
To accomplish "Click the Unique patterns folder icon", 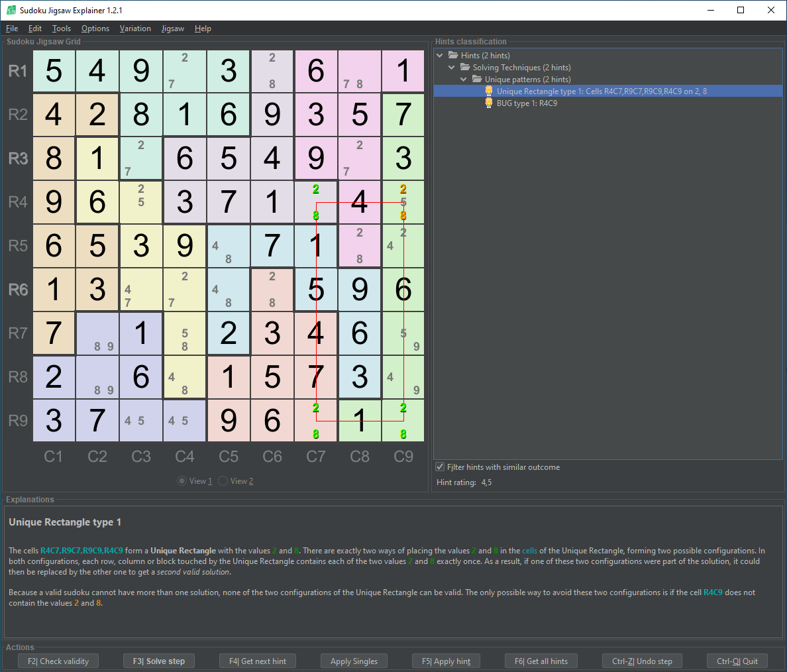I will coord(478,80).
